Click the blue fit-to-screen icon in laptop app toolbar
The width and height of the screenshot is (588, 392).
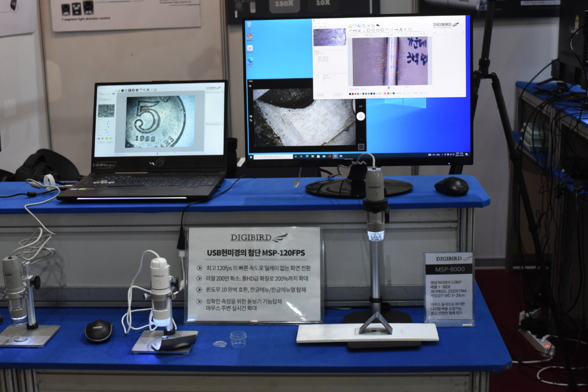(x=148, y=90)
